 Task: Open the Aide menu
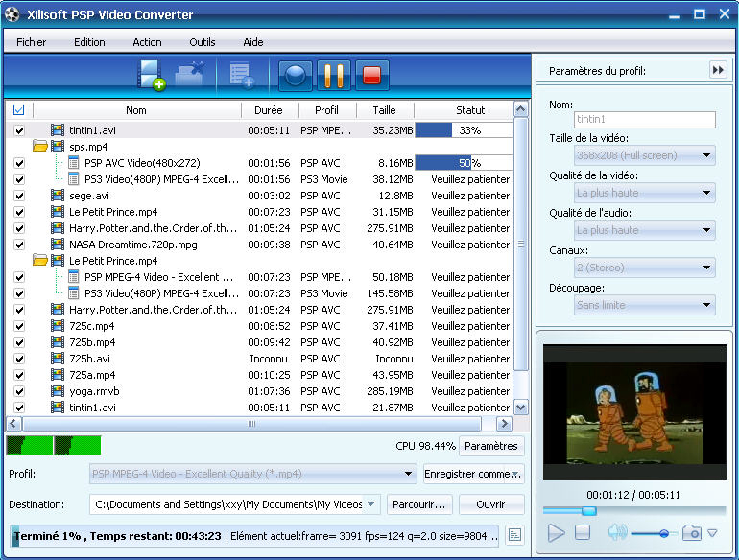[x=253, y=42]
